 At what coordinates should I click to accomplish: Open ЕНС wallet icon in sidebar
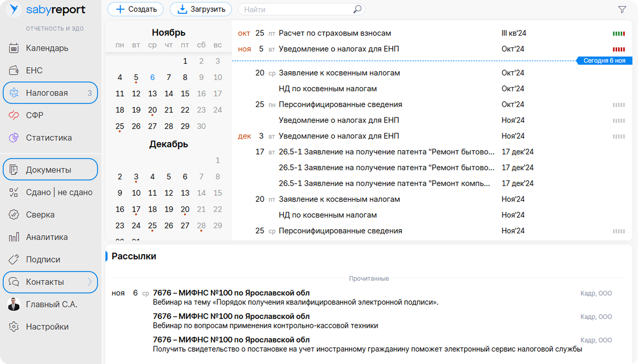[x=14, y=70]
